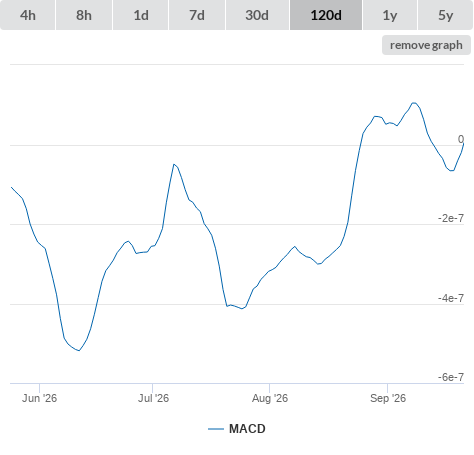
Task: Click the Jun '26 axis label
Action: [39, 398]
